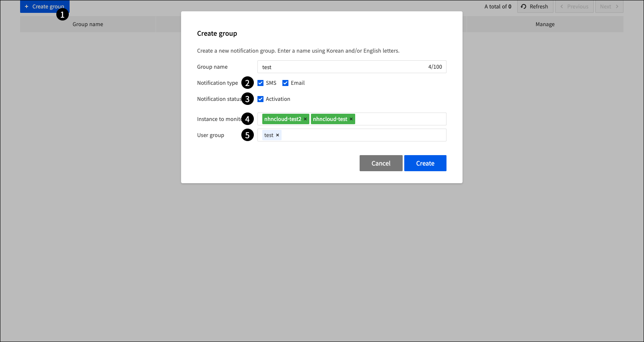Cancel the Create group dialog

click(x=381, y=163)
